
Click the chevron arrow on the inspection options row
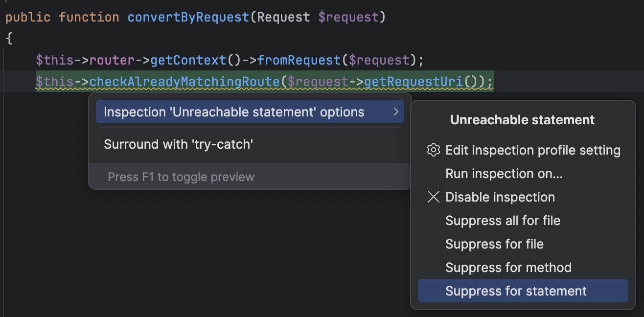coord(396,112)
